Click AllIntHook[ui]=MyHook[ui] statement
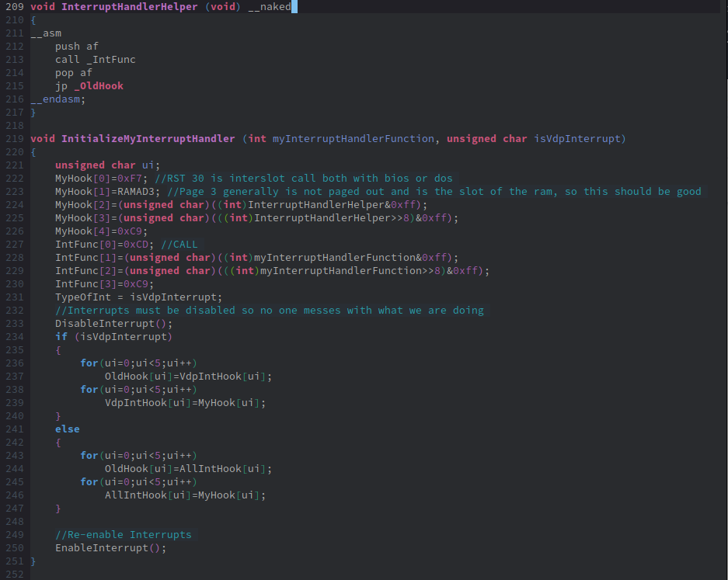728x580 pixels. [185, 495]
